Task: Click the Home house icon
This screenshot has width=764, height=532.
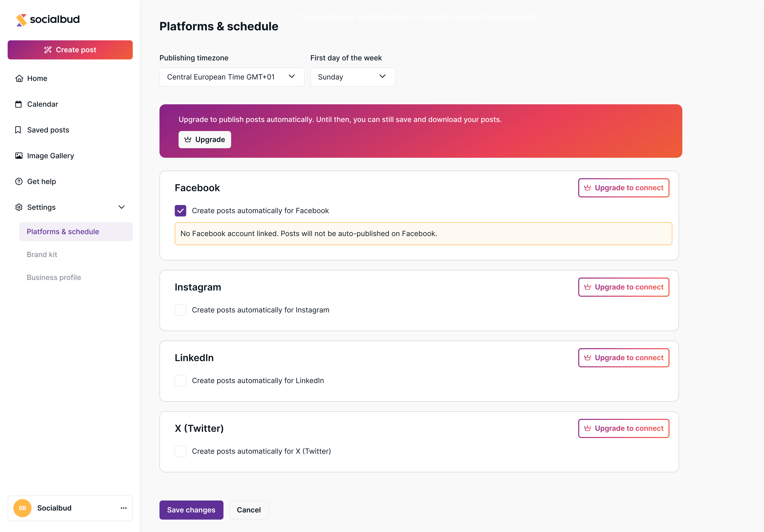Action: coord(19,79)
